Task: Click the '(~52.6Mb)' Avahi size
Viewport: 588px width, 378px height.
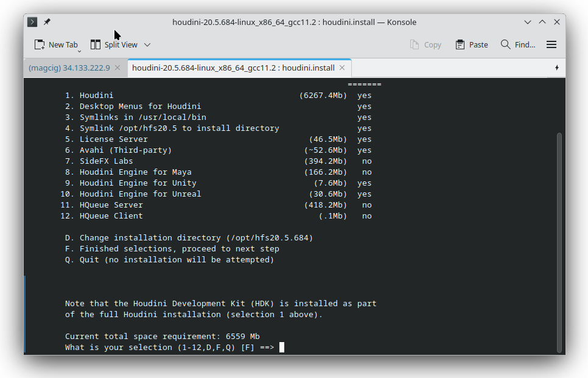Action: tap(326, 150)
